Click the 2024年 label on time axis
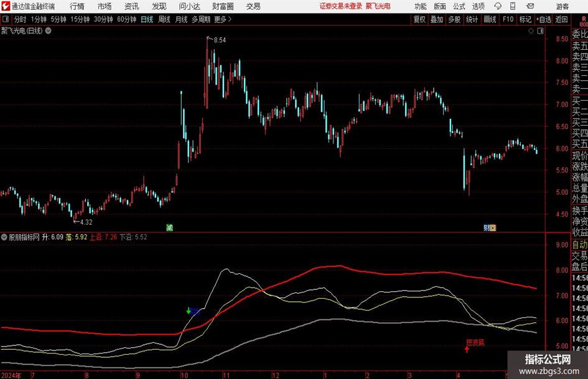Viewport: 588px width, 379px height. (11, 375)
